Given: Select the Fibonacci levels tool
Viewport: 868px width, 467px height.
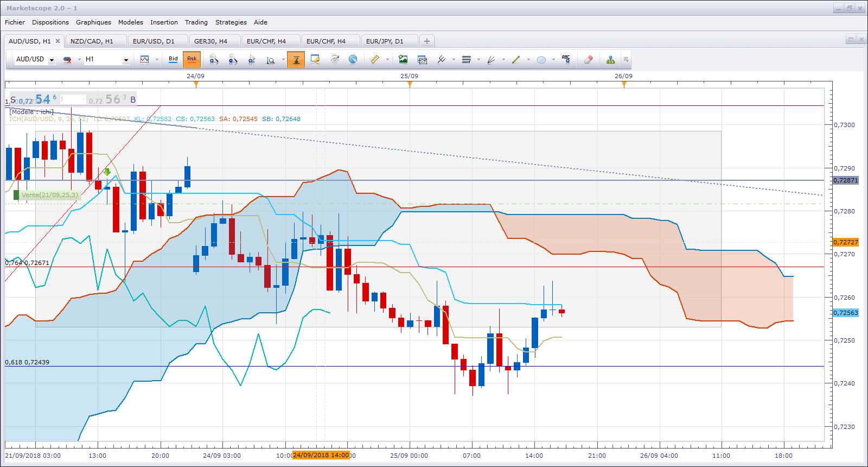Looking at the screenshot, I should point(466,60).
